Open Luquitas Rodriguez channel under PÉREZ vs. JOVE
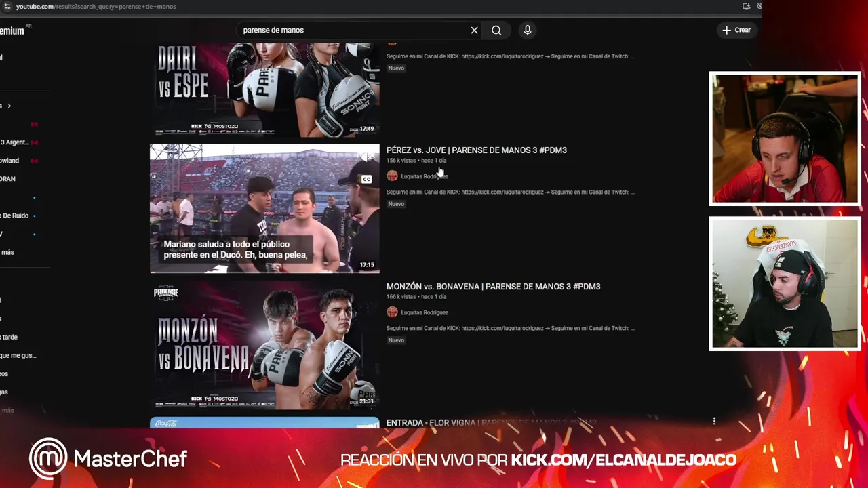This screenshot has height=488, width=868. (425, 176)
